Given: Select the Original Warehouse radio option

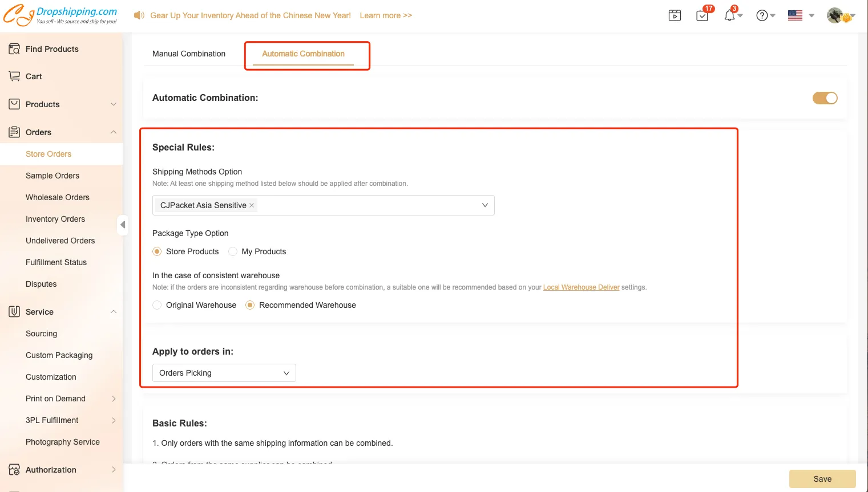Looking at the screenshot, I should [x=157, y=305].
